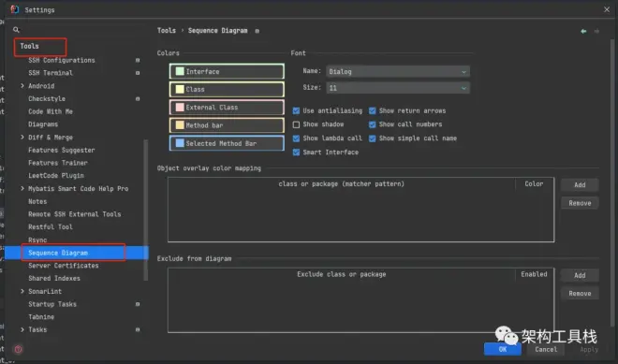This screenshot has height=364, width=618.
Task: Open SSH Terminal settings page
Action: pos(51,73)
